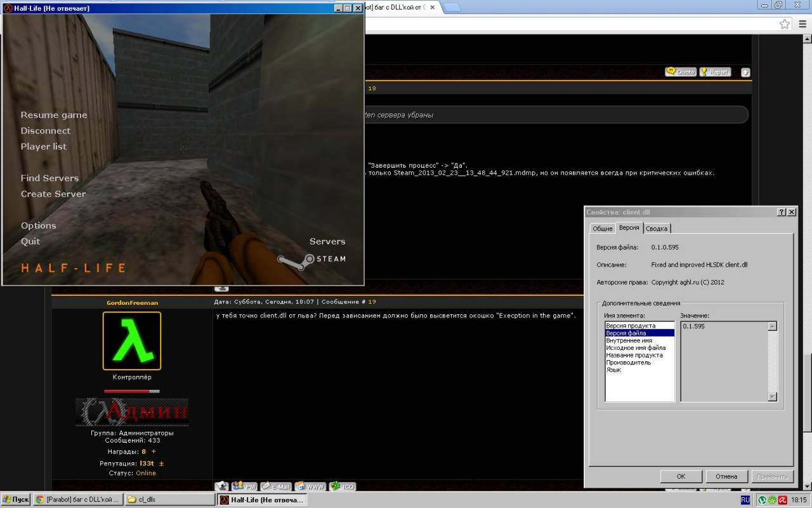
Task: Click Servers at bottom right of Half-Life
Action: coord(327,241)
